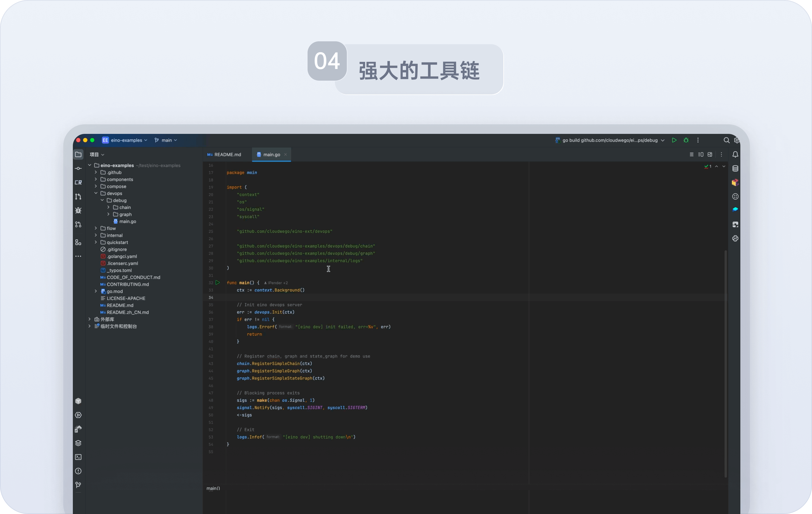
Task: Click the Debug bug icon in toolbar
Action: [686, 140]
